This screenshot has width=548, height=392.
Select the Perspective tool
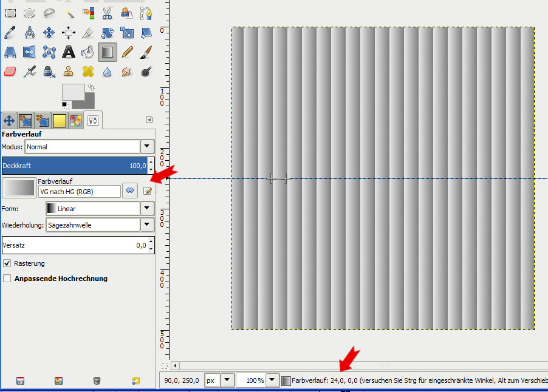click(x=10, y=52)
